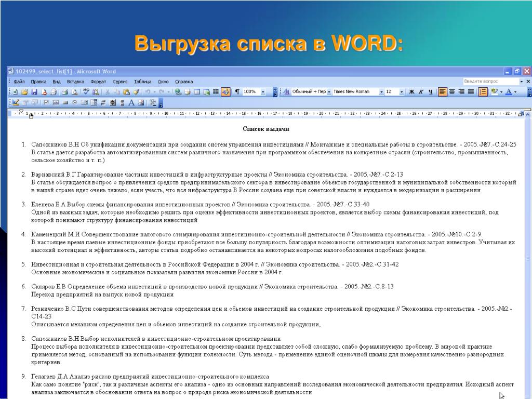Click the vertical scrollbar up arrow
The height and width of the screenshot is (399, 532).
click(528, 114)
